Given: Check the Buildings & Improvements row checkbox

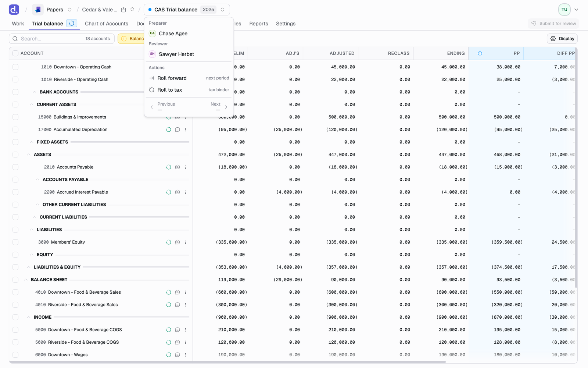Looking at the screenshot, I should [x=15, y=117].
